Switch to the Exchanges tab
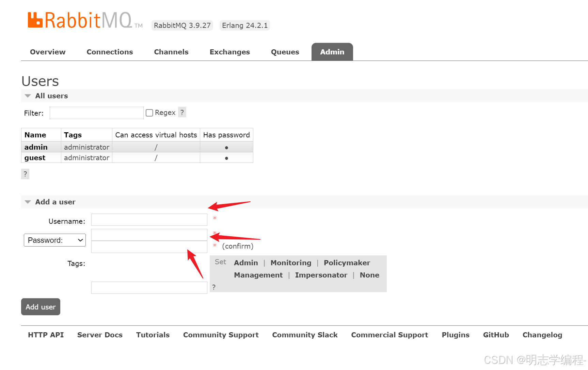Image resolution: width=588 pixels, height=370 pixels. (x=230, y=52)
